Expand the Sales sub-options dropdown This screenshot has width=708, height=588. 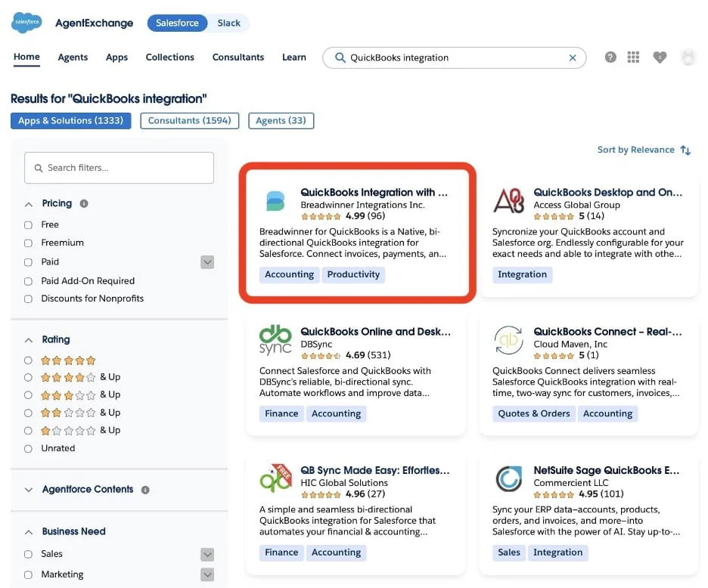tap(207, 554)
